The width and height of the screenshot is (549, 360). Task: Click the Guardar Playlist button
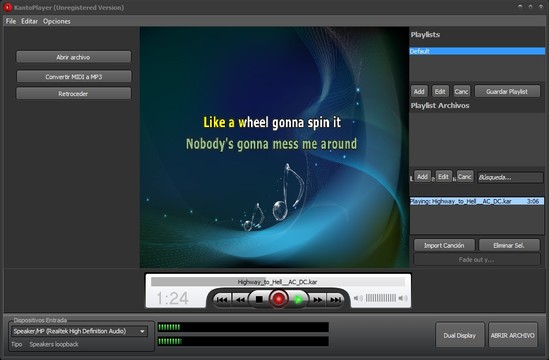point(507,92)
